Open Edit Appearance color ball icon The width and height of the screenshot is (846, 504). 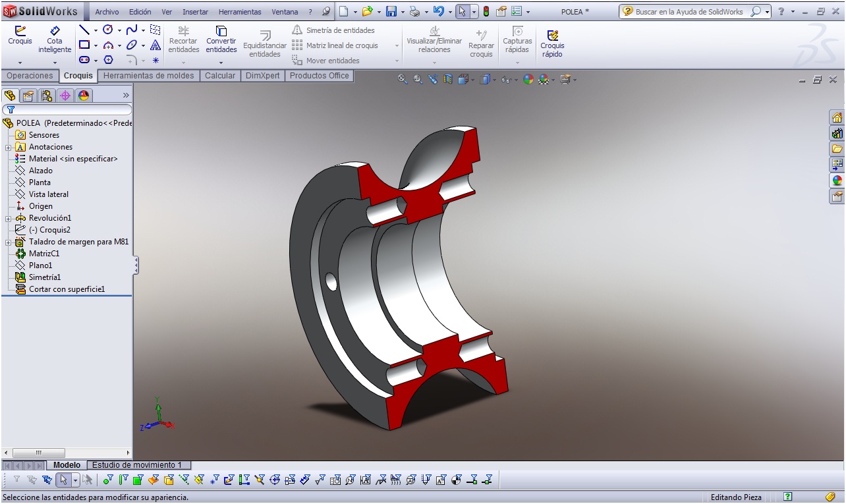[528, 79]
